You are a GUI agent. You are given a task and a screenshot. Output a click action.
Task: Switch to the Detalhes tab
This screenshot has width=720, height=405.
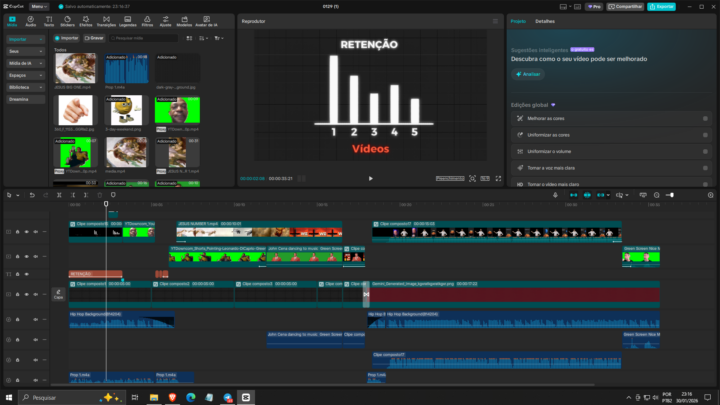(x=545, y=21)
